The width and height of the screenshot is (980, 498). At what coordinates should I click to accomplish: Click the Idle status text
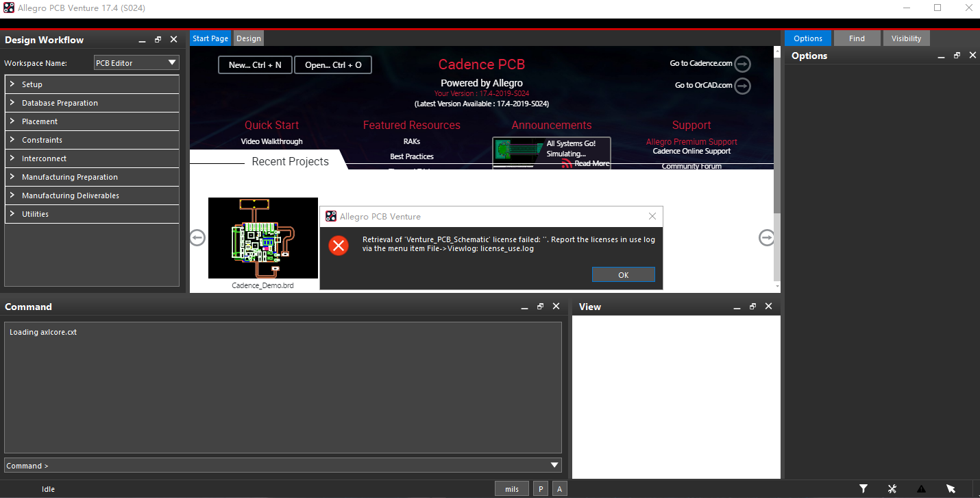click(x=48, y=489)
